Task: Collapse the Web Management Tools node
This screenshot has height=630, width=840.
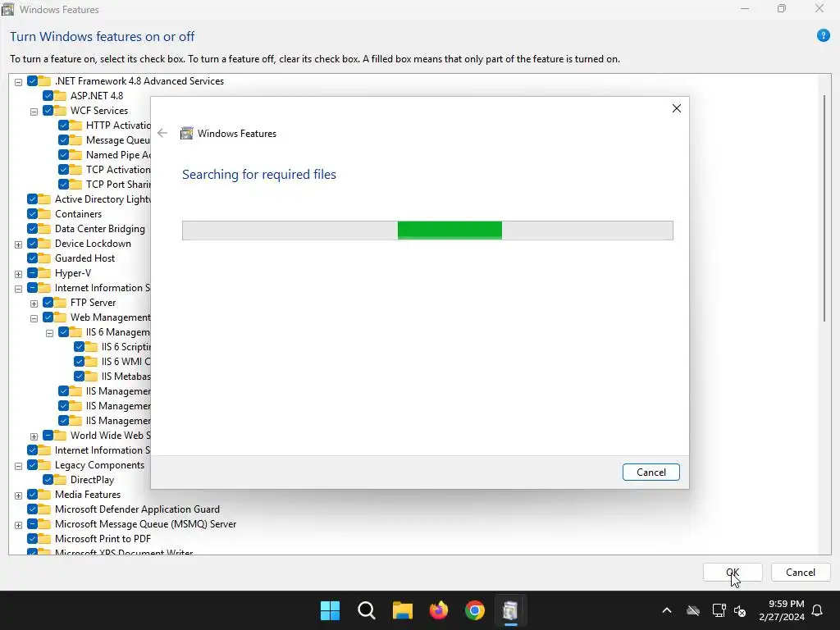Action: [34, 318]
